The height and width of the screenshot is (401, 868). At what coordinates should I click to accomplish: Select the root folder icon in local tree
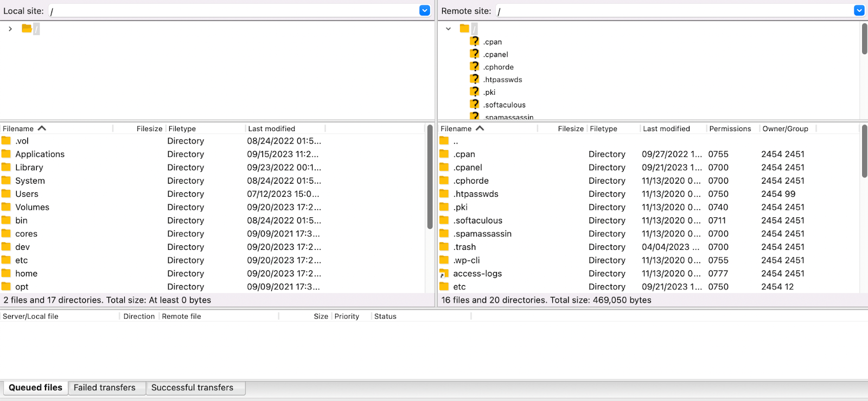pos(27,28)
